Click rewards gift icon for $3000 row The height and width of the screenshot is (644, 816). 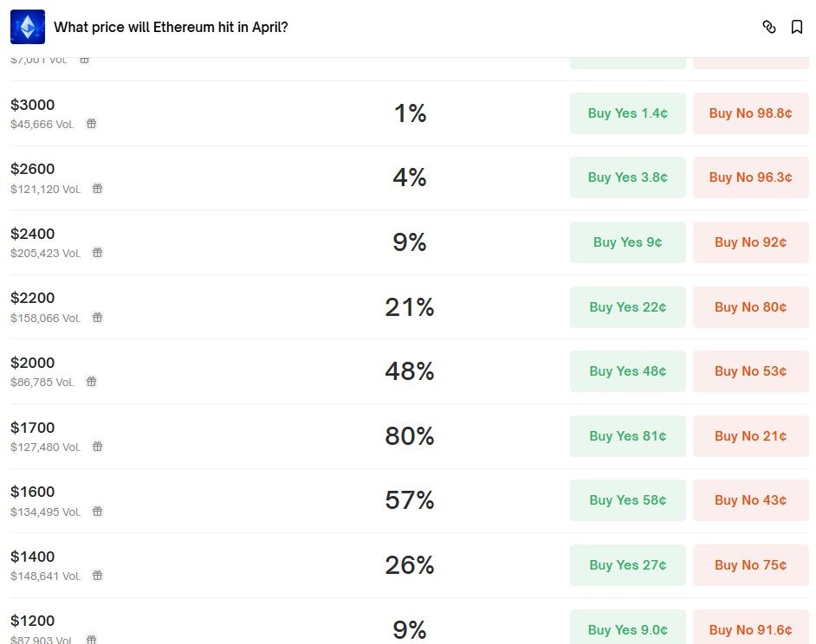(91, 124)
